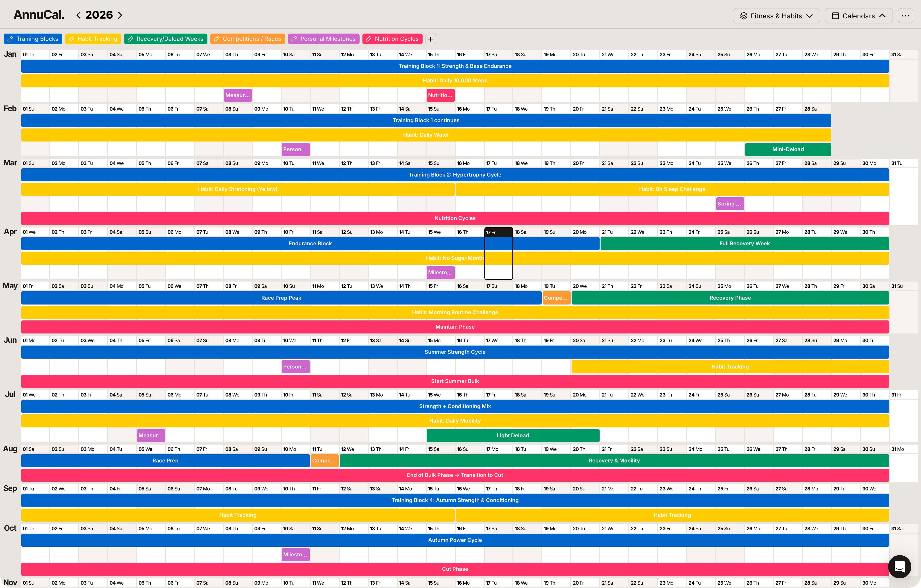Click pencil icon on Nutrition Cycles tag

[369, 39]
